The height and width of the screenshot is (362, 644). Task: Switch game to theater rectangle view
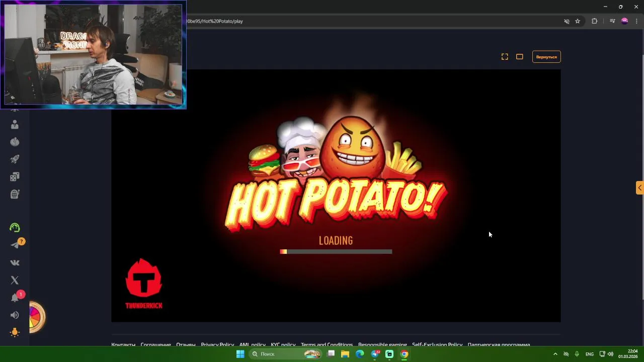click(520, 57)
